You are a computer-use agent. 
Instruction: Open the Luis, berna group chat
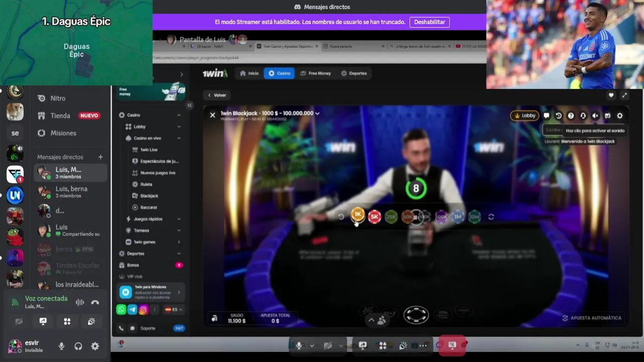(x=70, y=192)
